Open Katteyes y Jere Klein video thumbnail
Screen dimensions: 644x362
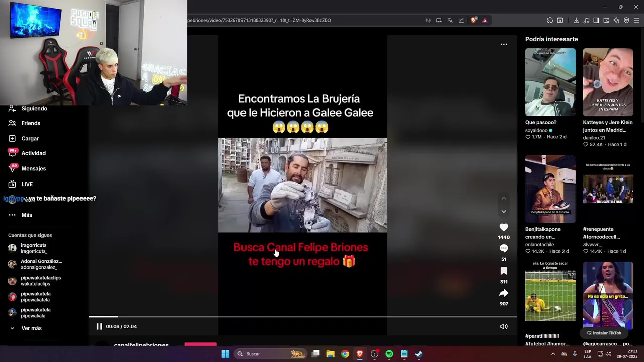click(x=608, y=82)
